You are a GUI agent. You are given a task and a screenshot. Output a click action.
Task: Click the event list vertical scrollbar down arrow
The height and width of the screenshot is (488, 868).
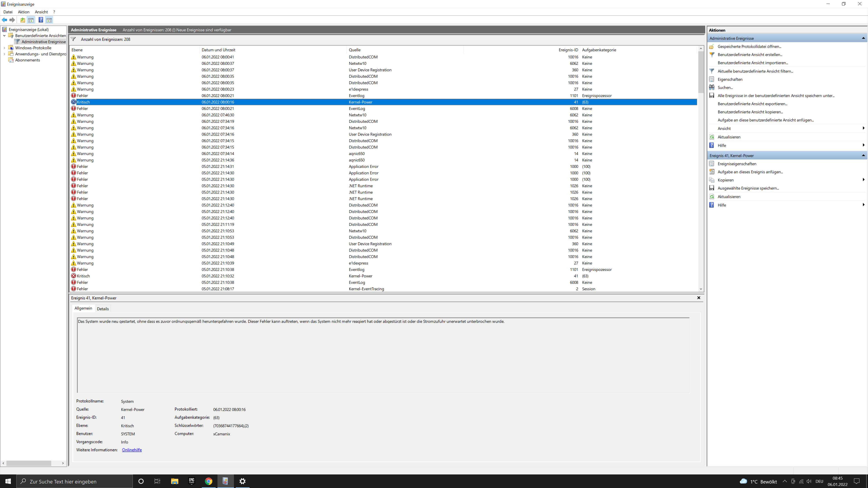tap(701, 289)
